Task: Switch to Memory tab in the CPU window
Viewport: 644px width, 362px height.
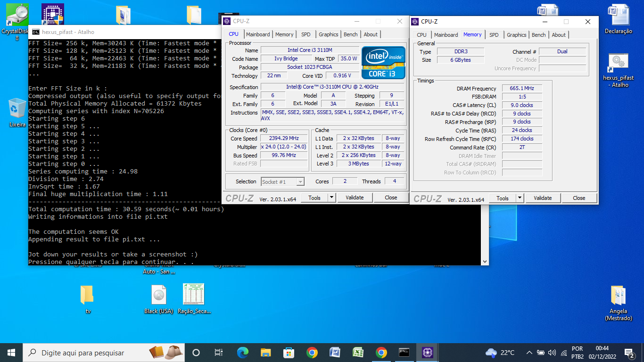Action: pos(284,34)
